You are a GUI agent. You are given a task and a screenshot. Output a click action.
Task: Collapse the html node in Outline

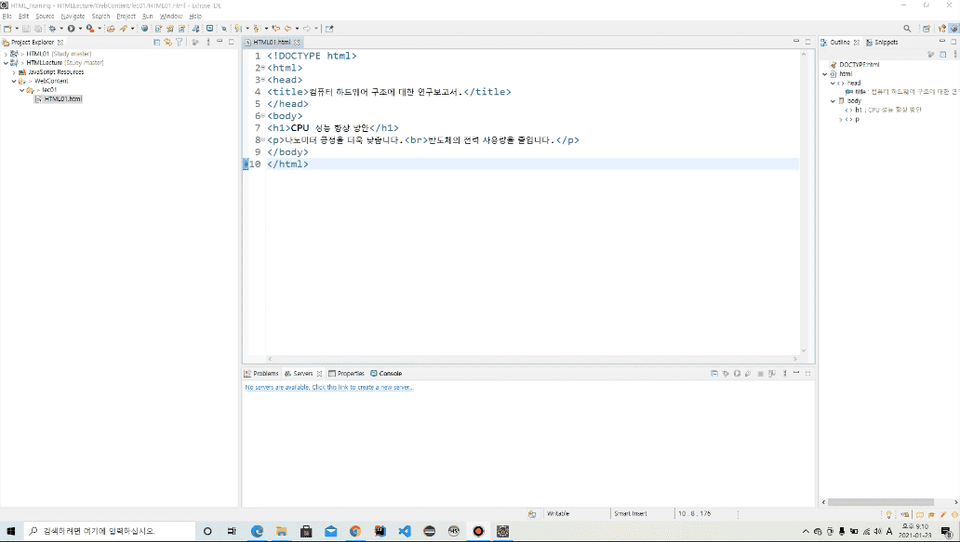point(825,73)
